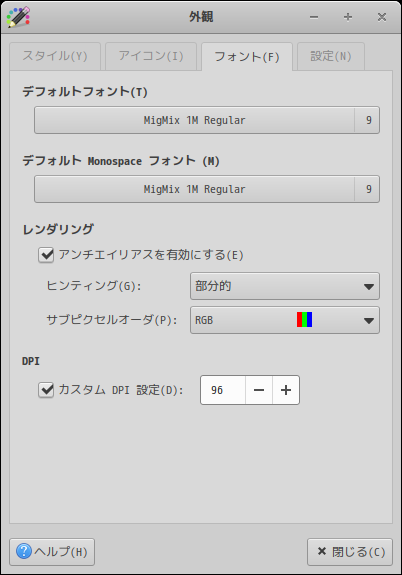Open the サブピクセルオーダ RGB dropdown

point(285,320)
